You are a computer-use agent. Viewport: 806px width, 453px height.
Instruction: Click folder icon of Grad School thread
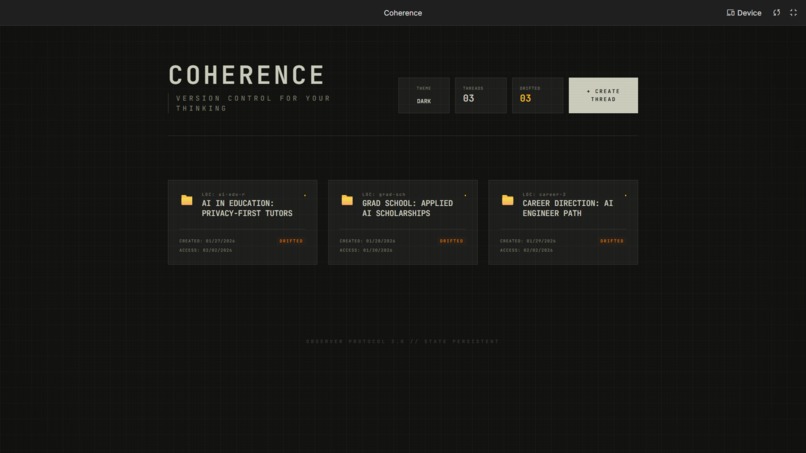click(x=347, y=200)
